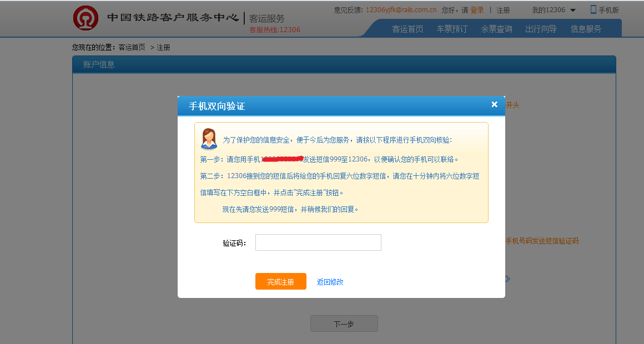The image size is (644, 344).
Task: Click the feedback email 12306yjfk@rails.com.cn
Action: tap(401, 10)
